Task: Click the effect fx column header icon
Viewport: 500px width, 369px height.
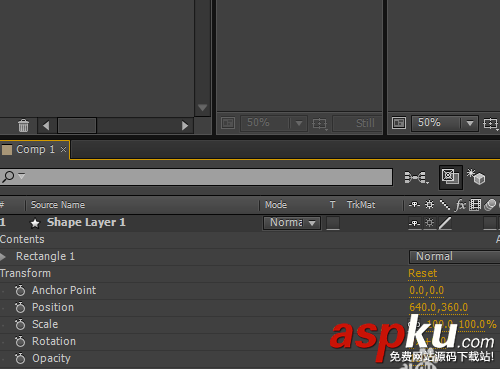Action: click(461, 205)
